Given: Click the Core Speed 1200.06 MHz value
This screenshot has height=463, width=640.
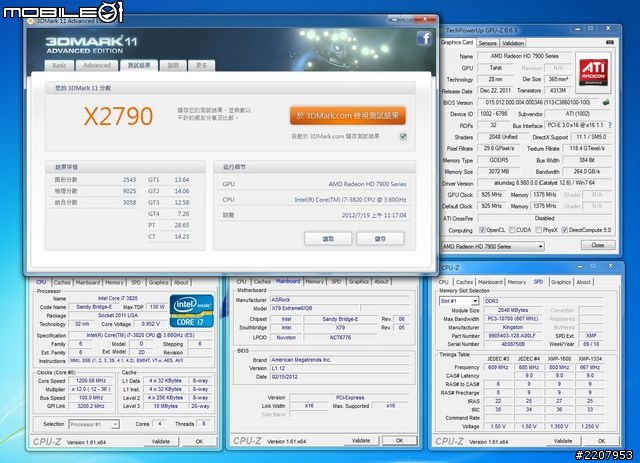Looking at the screenshot, I should coord(91,381).
